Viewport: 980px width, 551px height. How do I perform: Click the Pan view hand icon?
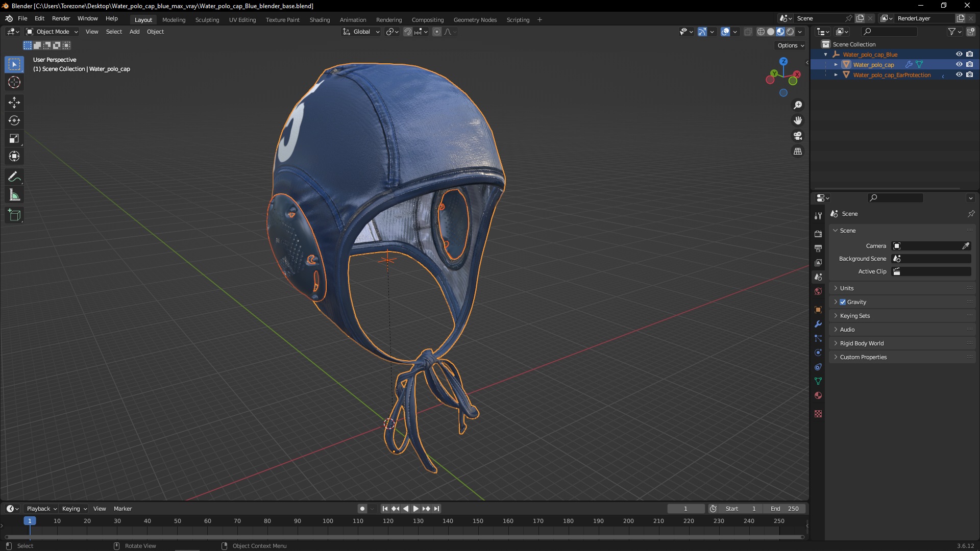[x=798, y=120]
